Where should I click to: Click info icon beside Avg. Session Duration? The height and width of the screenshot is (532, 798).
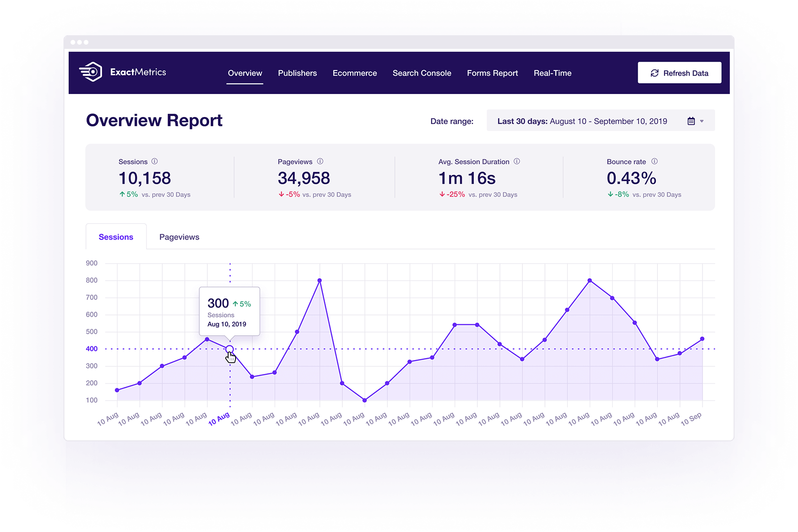pos(517,161)
